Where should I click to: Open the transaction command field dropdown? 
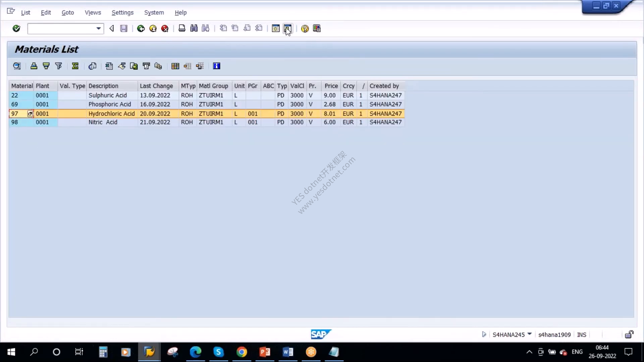(98, 28)
